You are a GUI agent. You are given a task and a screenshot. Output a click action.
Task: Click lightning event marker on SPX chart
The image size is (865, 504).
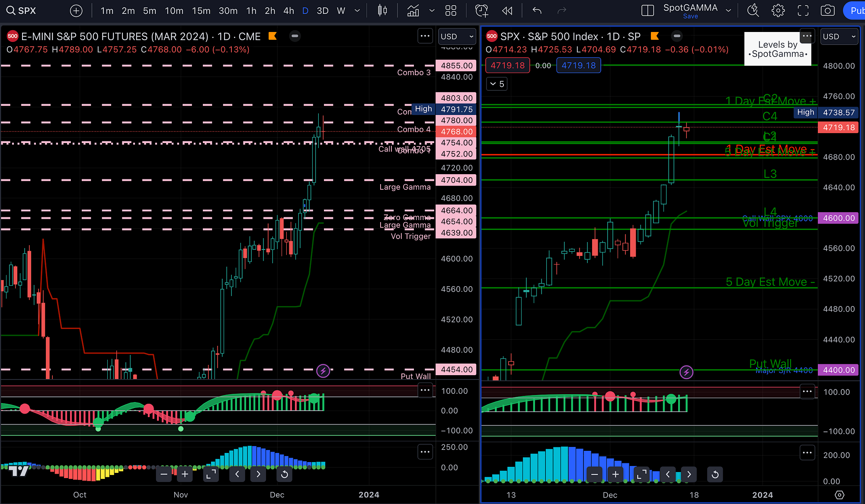click(686, 372)
